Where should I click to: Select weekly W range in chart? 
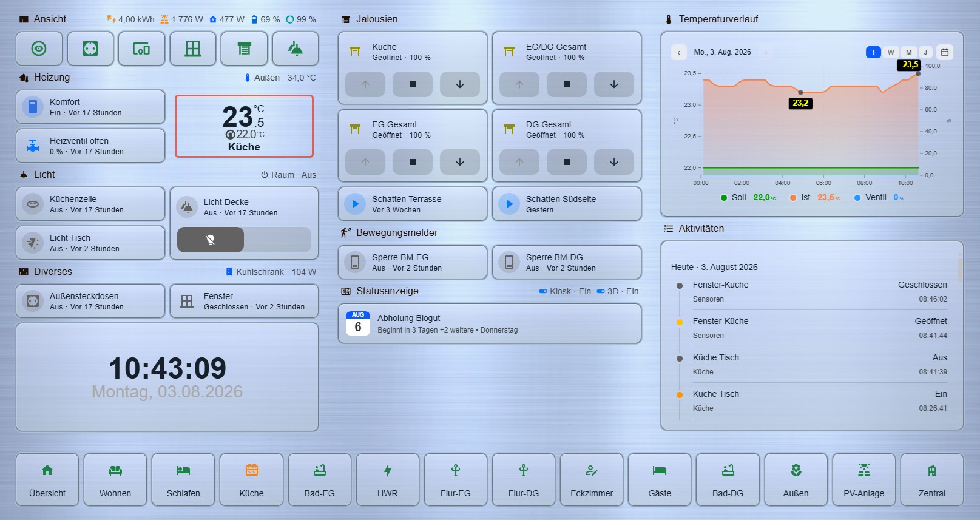pyautogui.click(x=891, y=52)
